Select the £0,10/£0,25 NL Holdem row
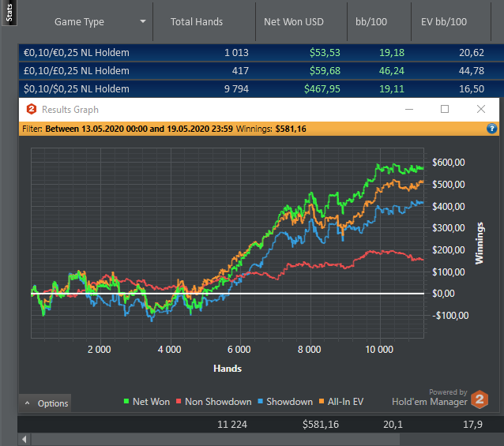The image size is (504, 446). point(261,70)
